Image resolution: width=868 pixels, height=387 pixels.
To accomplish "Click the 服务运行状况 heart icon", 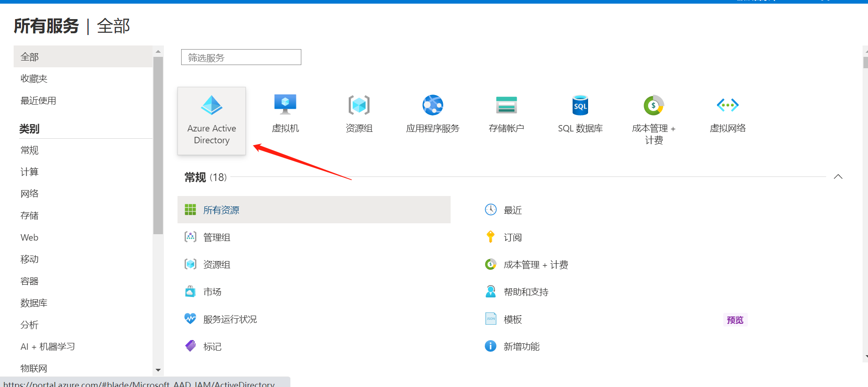I will 190,318.
